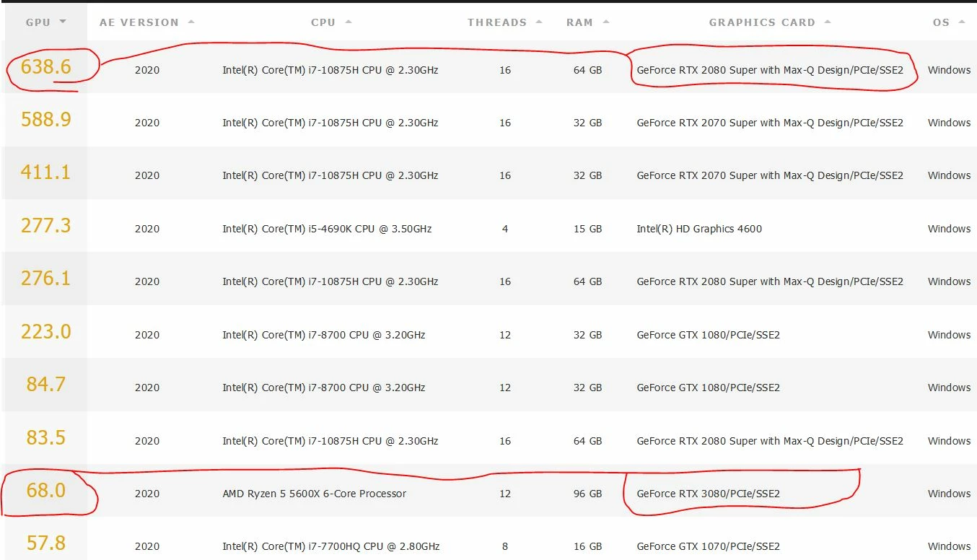Click the Intel(R) HD Graphics 4600 cell
The height and width of the screenshot is (560, 977).
[x=699, y=229]
